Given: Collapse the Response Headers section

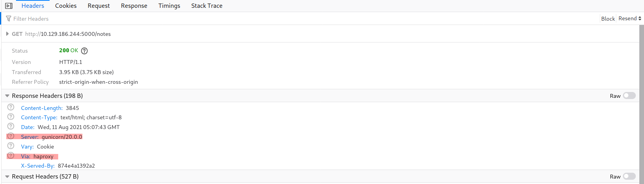Looking at the screenshot, I should point(7,96).
